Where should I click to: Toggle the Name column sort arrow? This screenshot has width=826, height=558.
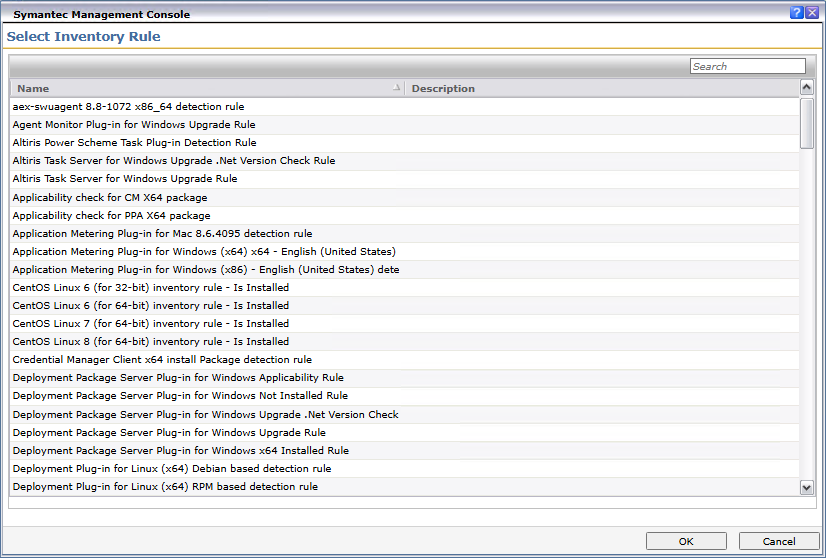[x=396, y=88]
